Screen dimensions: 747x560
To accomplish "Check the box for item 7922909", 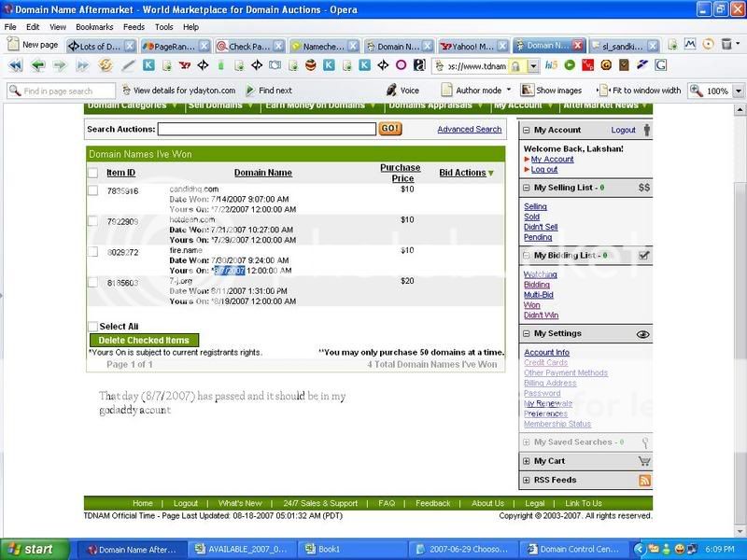I will tap(92, 221).
